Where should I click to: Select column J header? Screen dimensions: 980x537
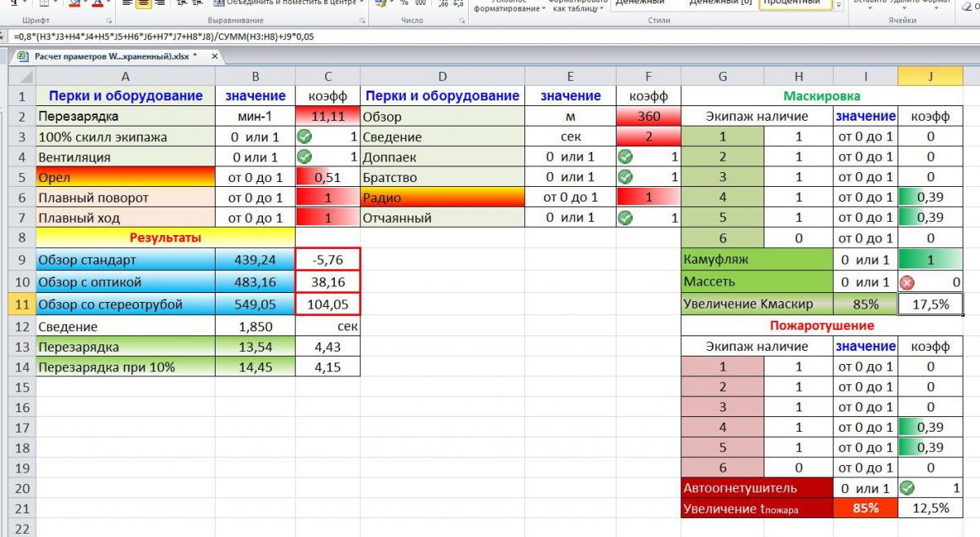pyautogui.click(x=930, y=76)
